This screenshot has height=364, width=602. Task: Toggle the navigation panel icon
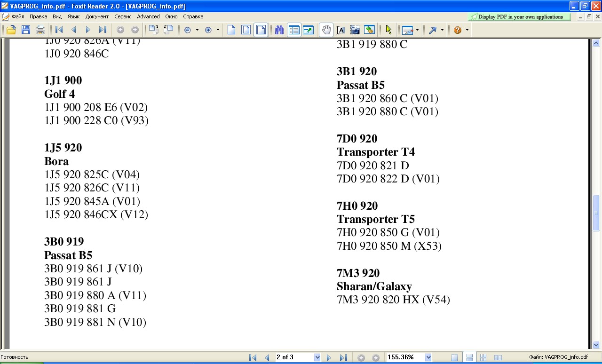point(294,30)
